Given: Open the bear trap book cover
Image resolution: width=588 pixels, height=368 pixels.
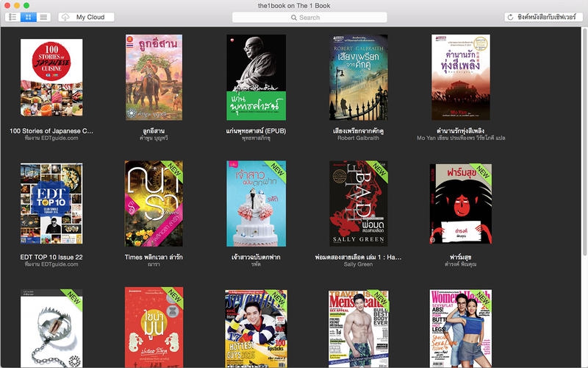Looking at the screenshot, I should coord(51,328).
